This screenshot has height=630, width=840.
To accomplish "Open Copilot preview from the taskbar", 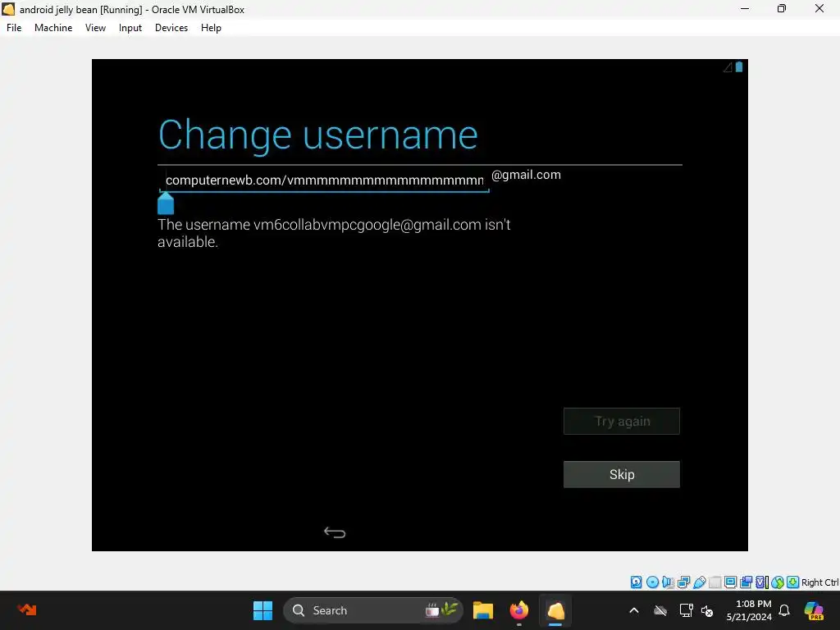I will pyautogui.click(x=814, y=610).
